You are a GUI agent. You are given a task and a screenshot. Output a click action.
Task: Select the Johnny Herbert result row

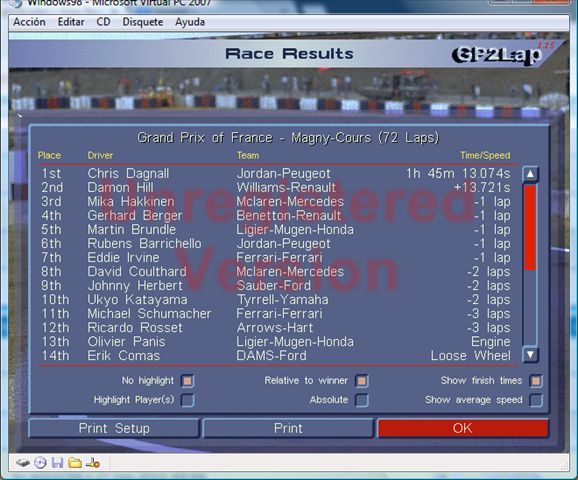276,286
